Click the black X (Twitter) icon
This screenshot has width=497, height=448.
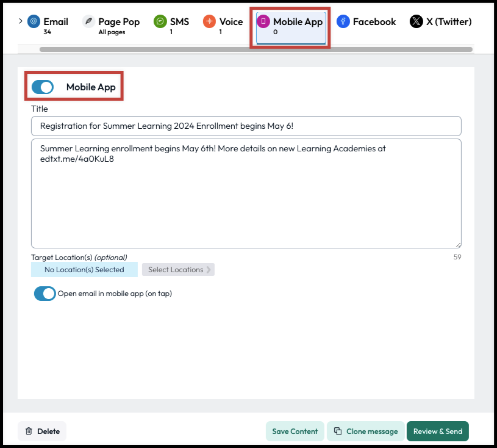click(416, 21)
